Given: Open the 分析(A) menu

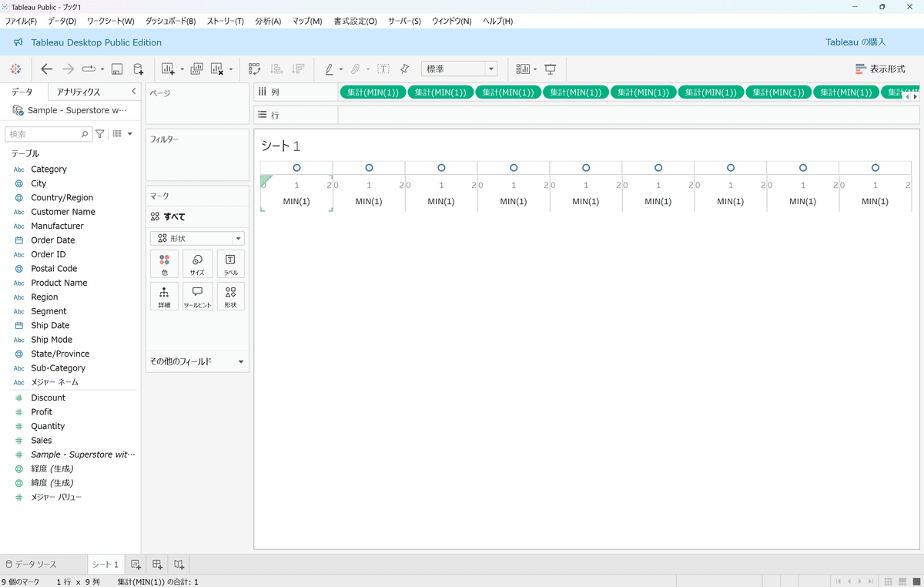Looking at the screenshot, I should click(268, 21).
